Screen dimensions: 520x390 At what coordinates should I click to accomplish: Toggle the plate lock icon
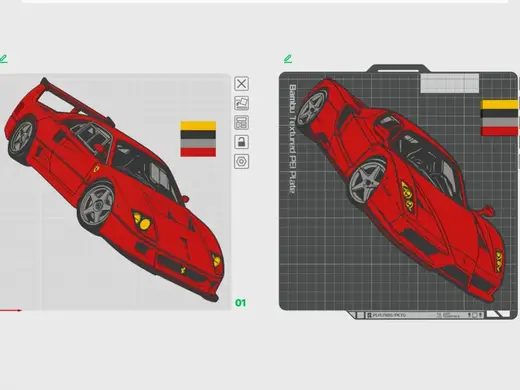[241, 142]
